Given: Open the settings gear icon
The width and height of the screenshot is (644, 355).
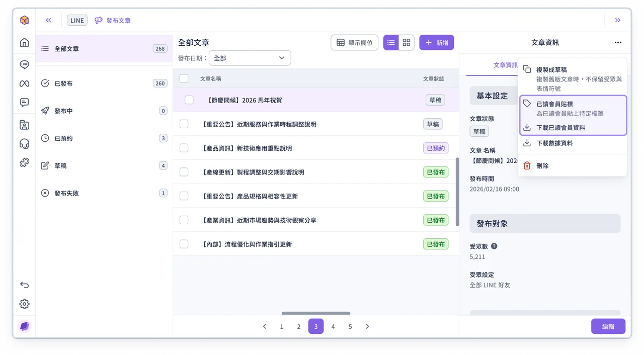Looking at the screenshot, I should point(24,304).
